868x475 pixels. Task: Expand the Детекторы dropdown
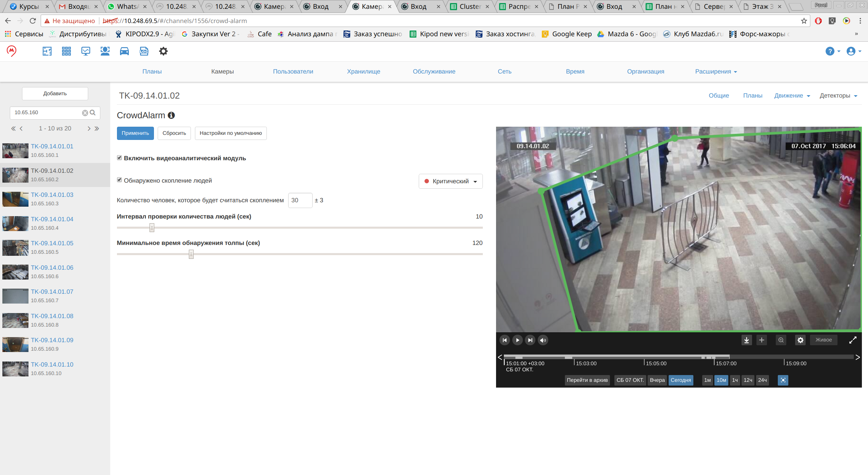click(839, 96)
